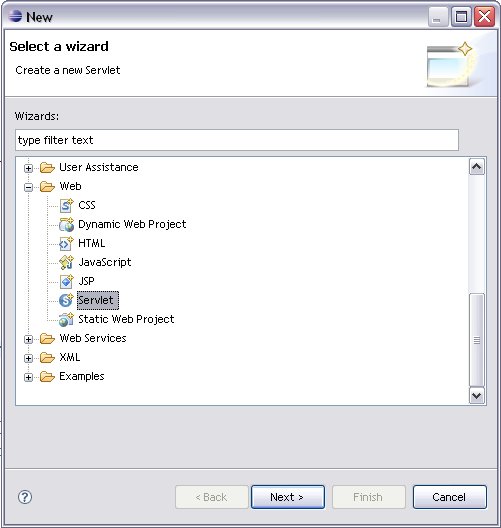Viewport: 501px width, 528px height.
Task: Click the Static Web Project icon
Action: 66,319
